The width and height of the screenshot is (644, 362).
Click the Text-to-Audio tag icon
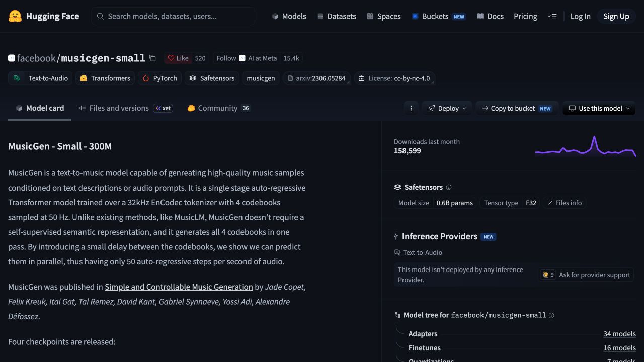(x=17, y=78)
